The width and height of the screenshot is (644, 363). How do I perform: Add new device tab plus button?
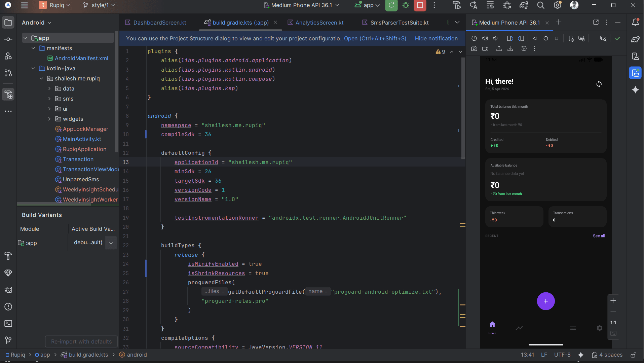click(559, 22)
